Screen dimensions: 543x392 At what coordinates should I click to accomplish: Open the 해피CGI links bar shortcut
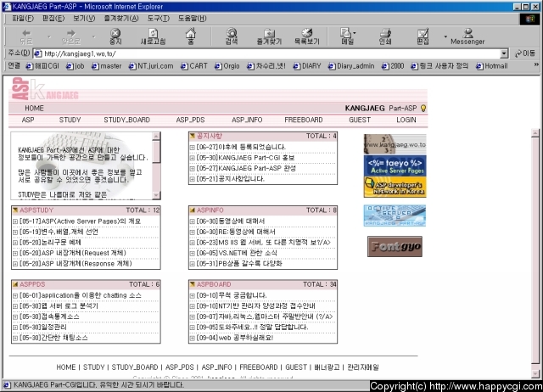tap(42, 66)
